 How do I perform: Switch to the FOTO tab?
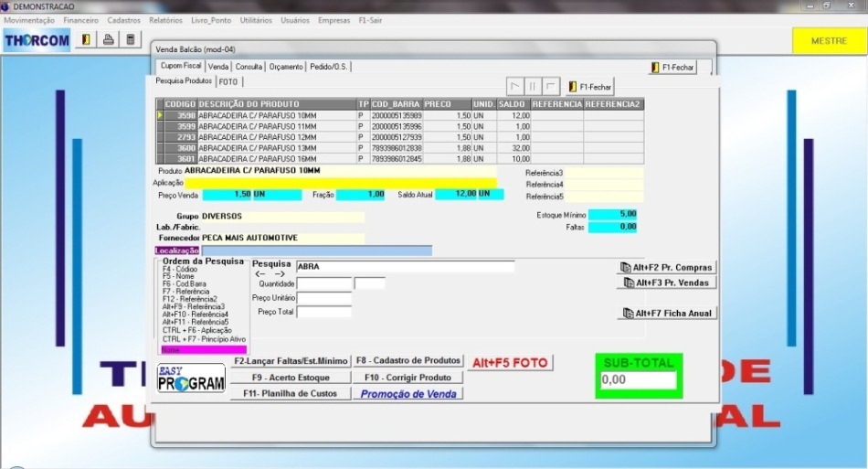[x=228, y=81]
